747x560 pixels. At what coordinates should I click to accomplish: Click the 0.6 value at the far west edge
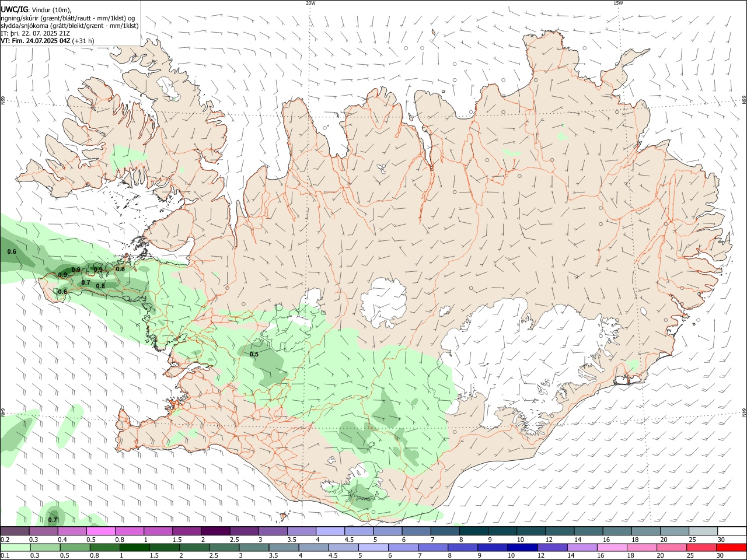(x=12, y=251)
